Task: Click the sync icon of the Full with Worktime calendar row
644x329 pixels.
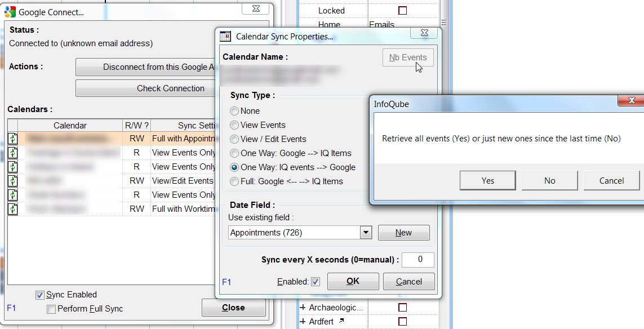Action: tap(13, 208)
